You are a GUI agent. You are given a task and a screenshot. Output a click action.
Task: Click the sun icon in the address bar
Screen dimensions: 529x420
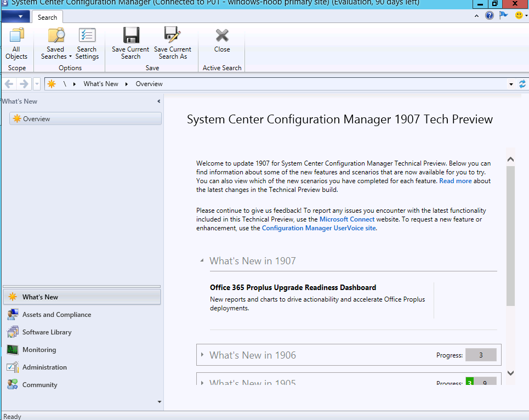coord(52,84)
